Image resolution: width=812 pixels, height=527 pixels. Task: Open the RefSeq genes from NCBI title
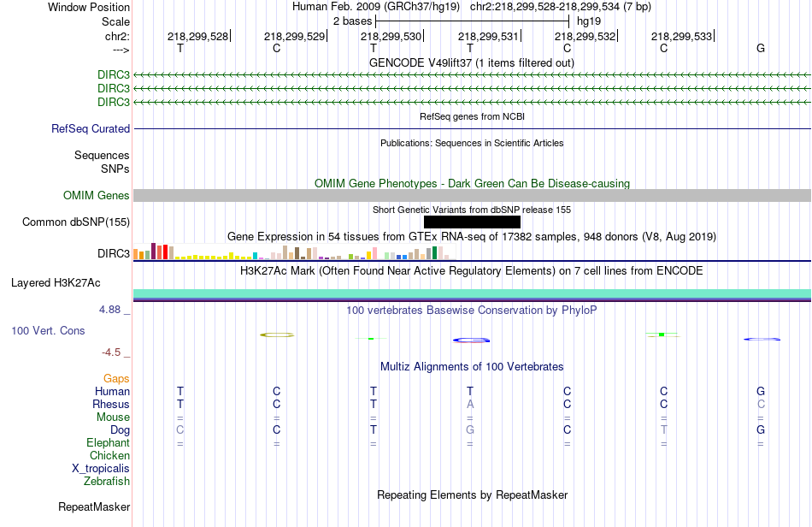pos(472,116)
